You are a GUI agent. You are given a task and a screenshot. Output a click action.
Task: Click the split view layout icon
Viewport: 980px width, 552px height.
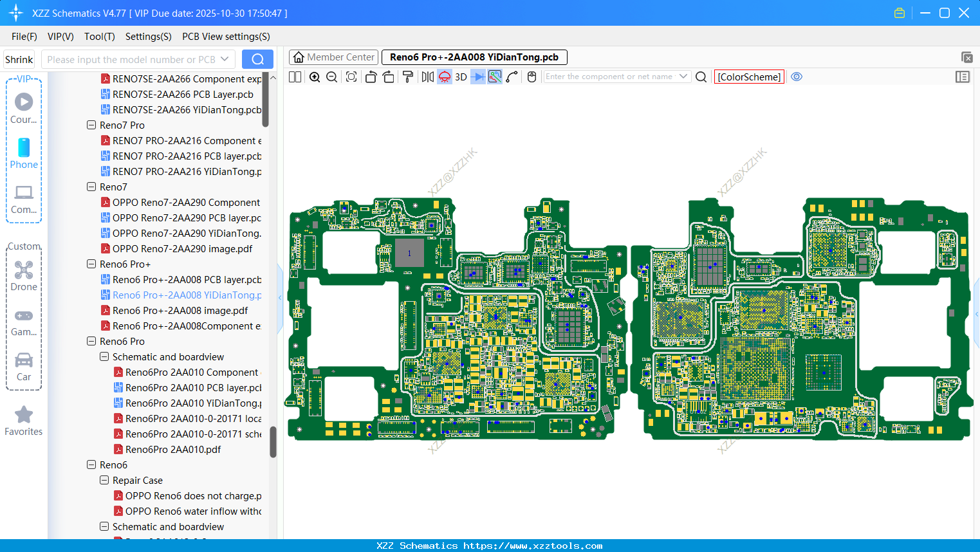point(295,77)
